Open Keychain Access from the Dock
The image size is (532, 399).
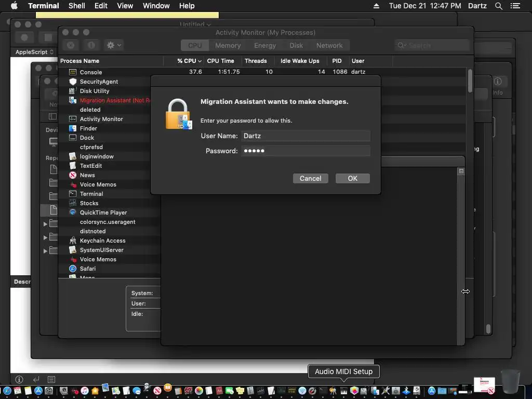(x=333, y=391)
